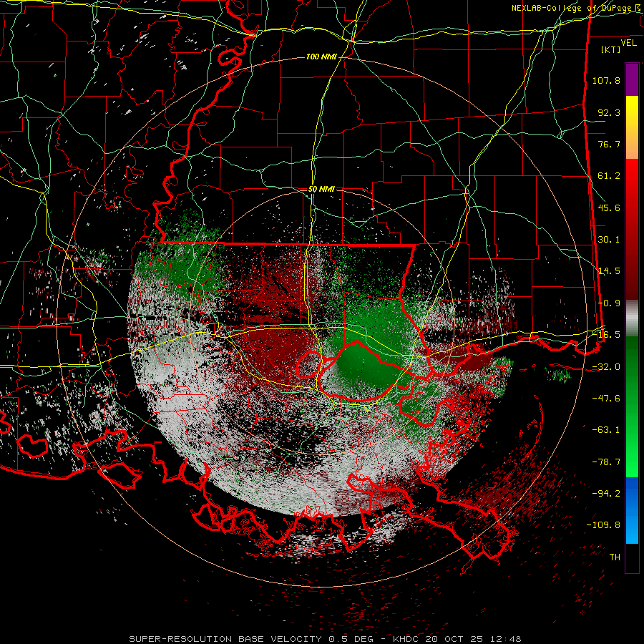Select the 107.8 legend value
The height and width of the screenshot is (644, 644).
(606, 80)
